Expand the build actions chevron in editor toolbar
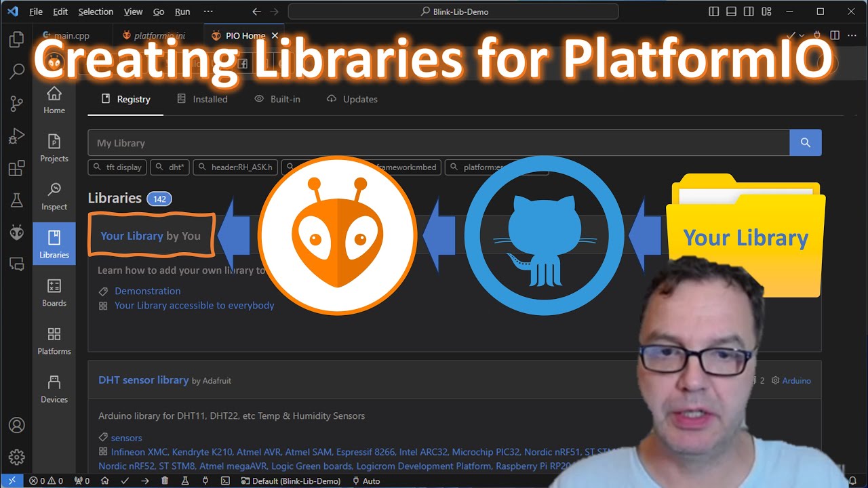Screen dimensions: 868x488 [802, 35]
